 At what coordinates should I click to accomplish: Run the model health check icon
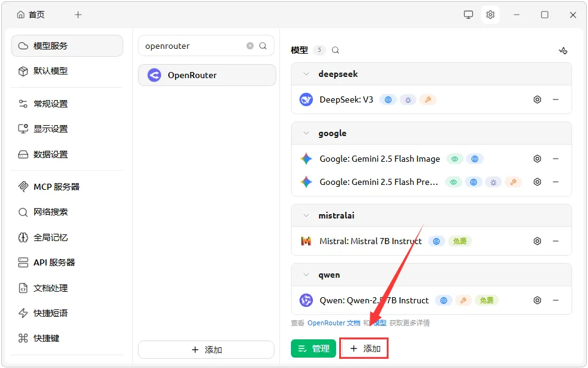563,50
